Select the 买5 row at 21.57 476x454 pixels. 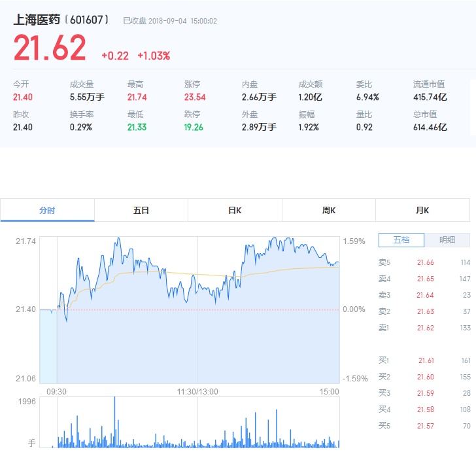(x=424, y=426)
